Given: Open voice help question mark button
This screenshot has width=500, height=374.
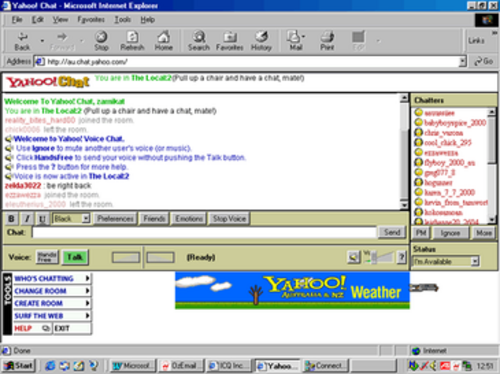Looking at the screenshot, I should click(402, 257).
